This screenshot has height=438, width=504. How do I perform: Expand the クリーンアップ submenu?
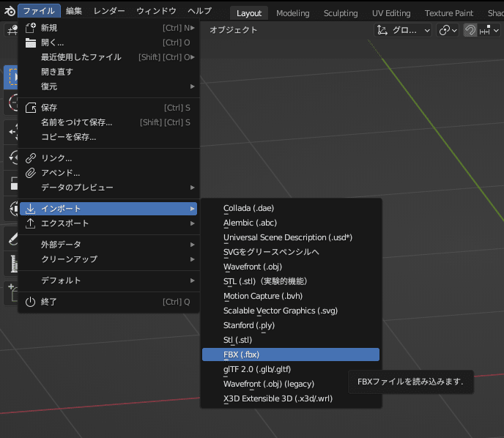[x=109, y=259]
